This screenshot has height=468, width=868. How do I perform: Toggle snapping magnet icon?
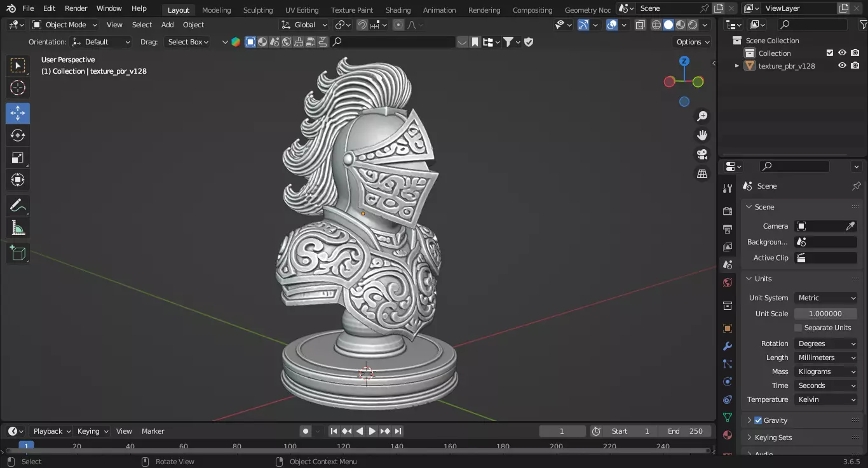(x=362, y=25)
